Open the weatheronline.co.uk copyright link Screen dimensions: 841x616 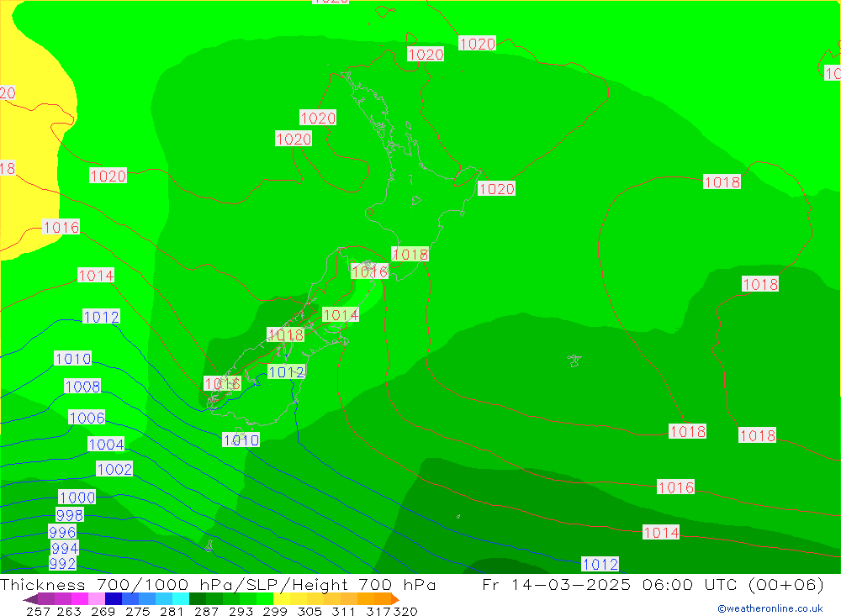pyautogui.click(x=770, y=608)
